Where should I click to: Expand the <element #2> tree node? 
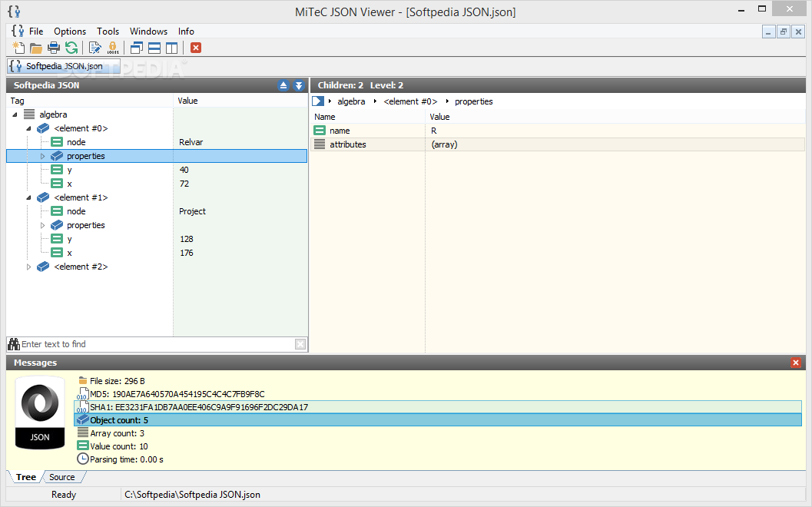point(29,267)
